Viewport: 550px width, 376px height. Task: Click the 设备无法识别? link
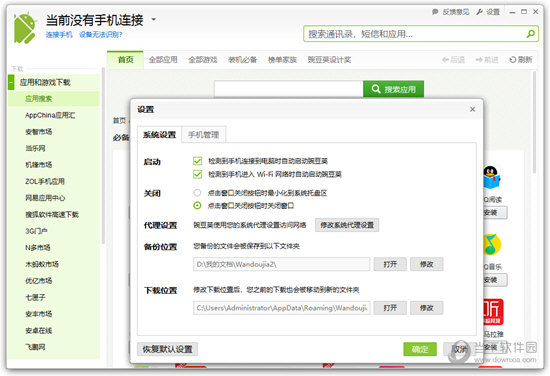(101, 34)
